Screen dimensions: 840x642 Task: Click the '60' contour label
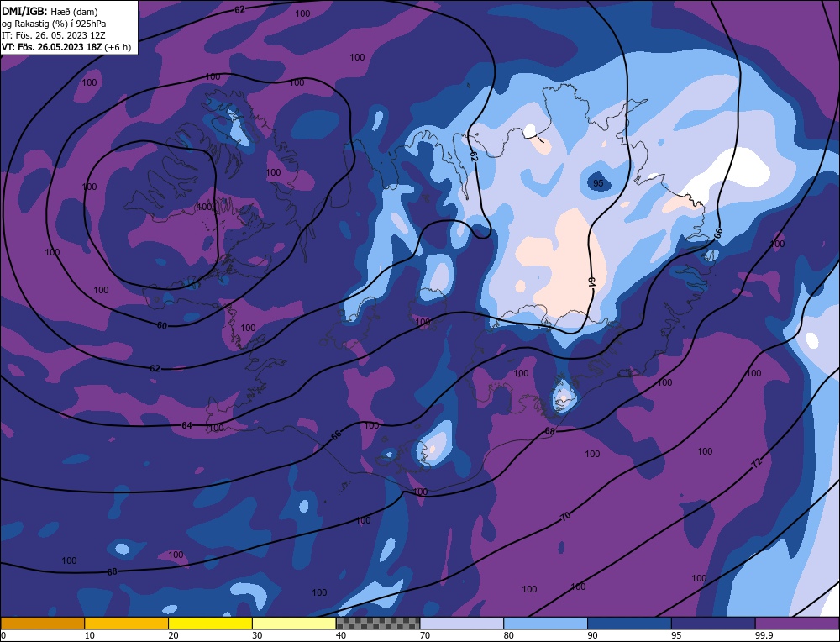click(162, 325)
